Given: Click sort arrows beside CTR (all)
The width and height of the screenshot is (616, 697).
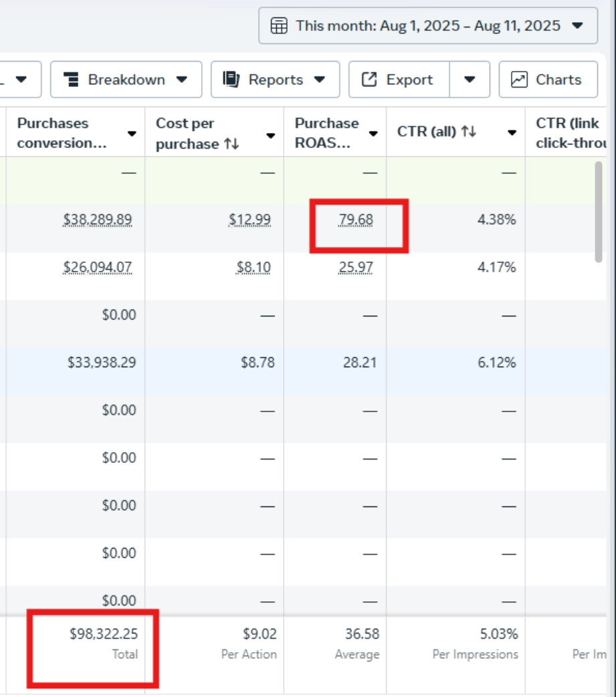Looking at the screenshot, I should tap(469, 132).
